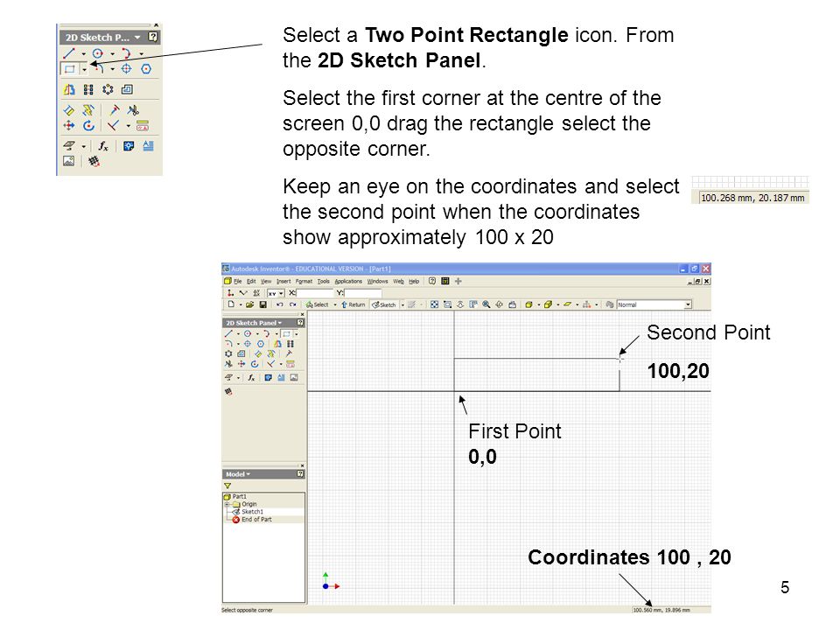
Task: Click the Undo arrow in Inventor toolbar
Action: pyautogui.click(x=280, y=304)
